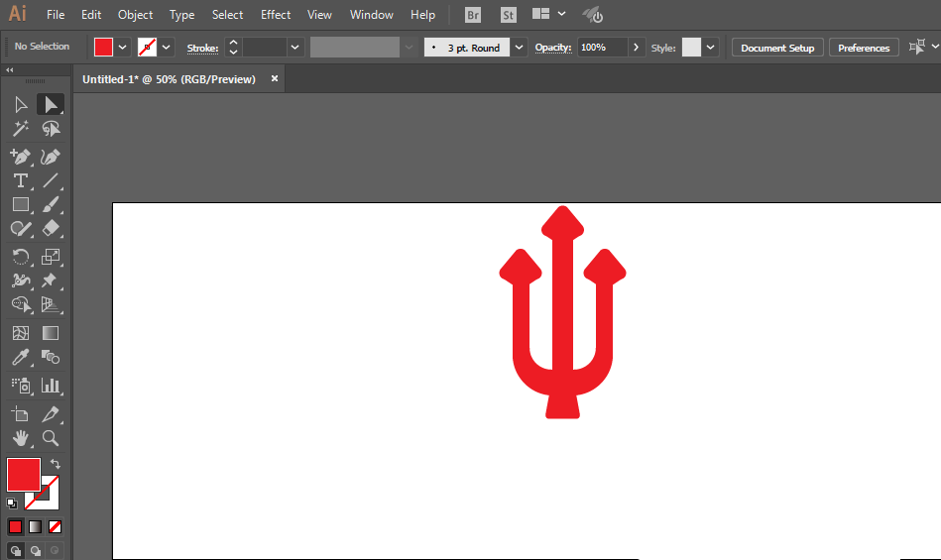This screenshot has height=560, width=941.
Task: Click the Preferences button
Action: tap(864, 48)
